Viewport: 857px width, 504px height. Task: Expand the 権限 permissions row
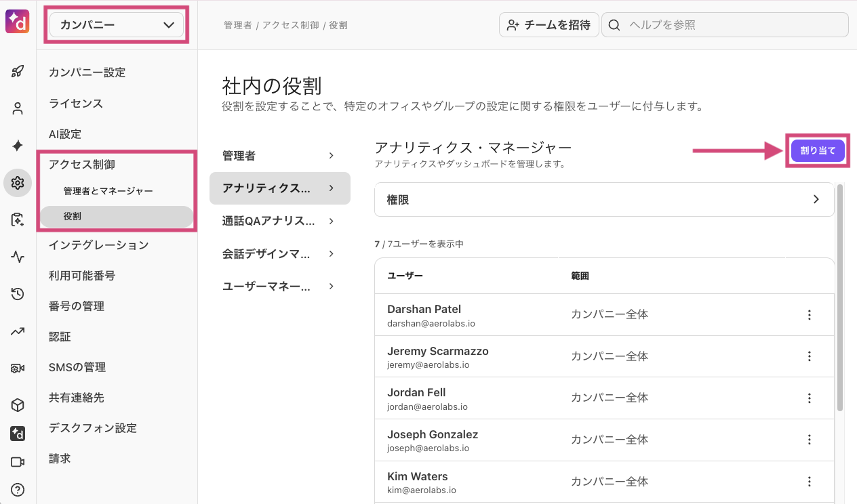603,199
